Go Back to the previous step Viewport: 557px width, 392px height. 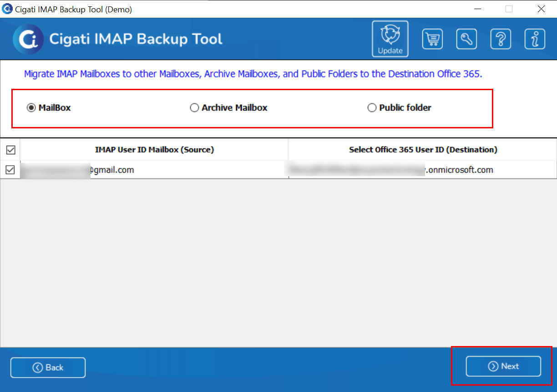pyautogui.click(x=48, y=367)
